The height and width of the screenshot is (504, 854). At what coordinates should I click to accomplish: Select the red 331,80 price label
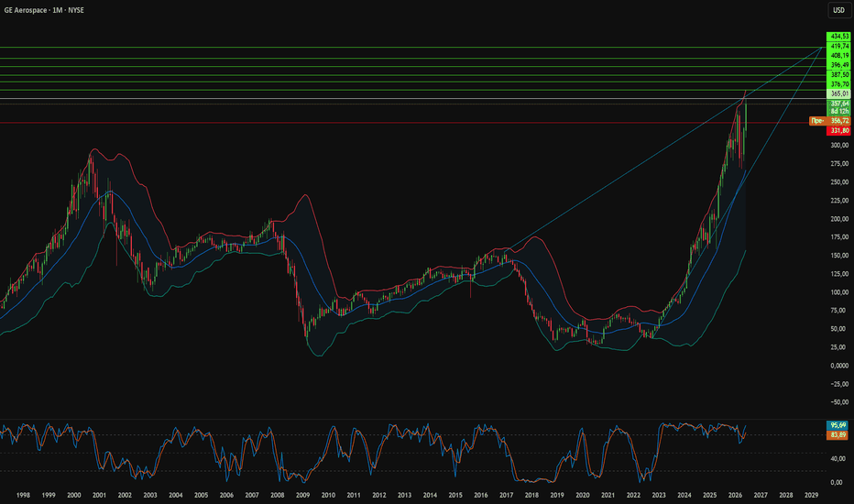click(838, 131)
